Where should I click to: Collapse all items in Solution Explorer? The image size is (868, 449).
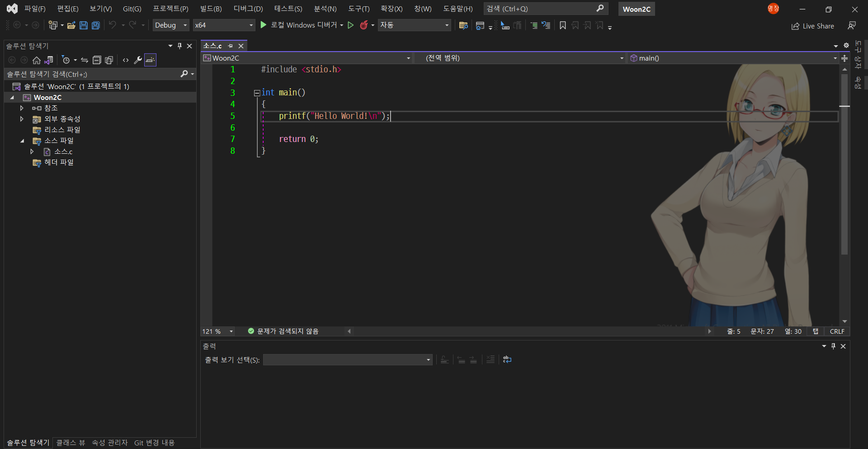[97, 60]
